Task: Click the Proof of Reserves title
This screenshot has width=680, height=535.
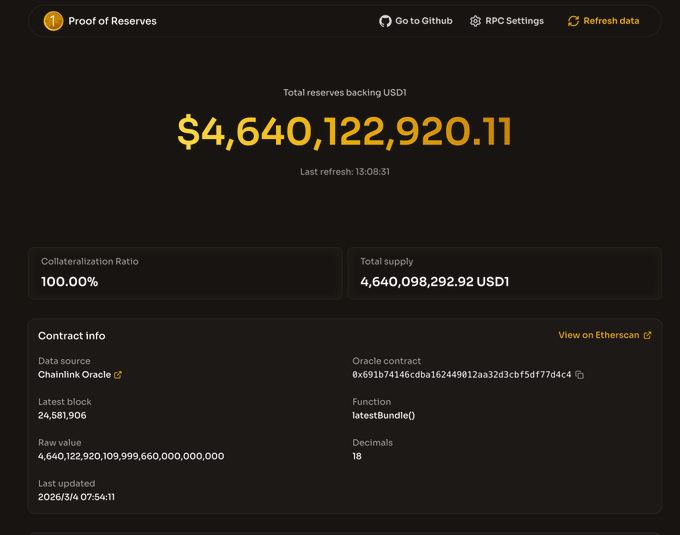Action: pyautogui.click(x=112, y=21)
